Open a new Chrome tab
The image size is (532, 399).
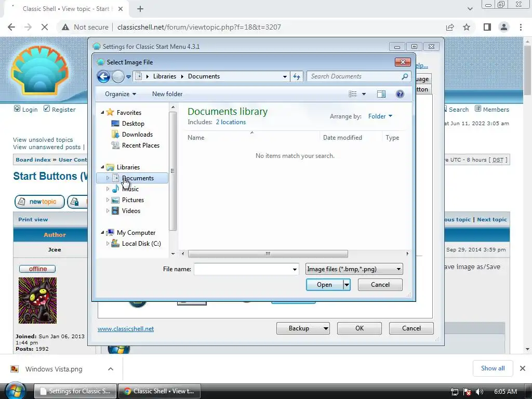pyautogui.click(x=140, y=9)
